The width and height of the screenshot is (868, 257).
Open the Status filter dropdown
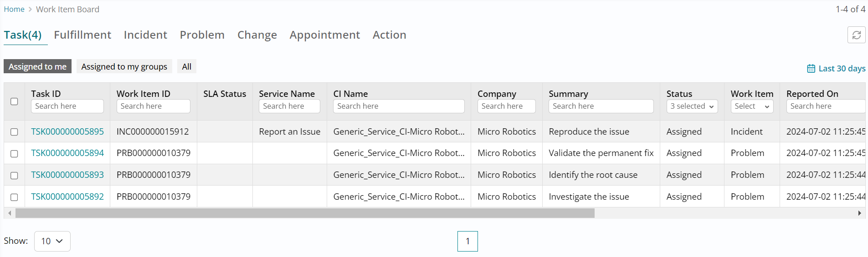(692, 106)
